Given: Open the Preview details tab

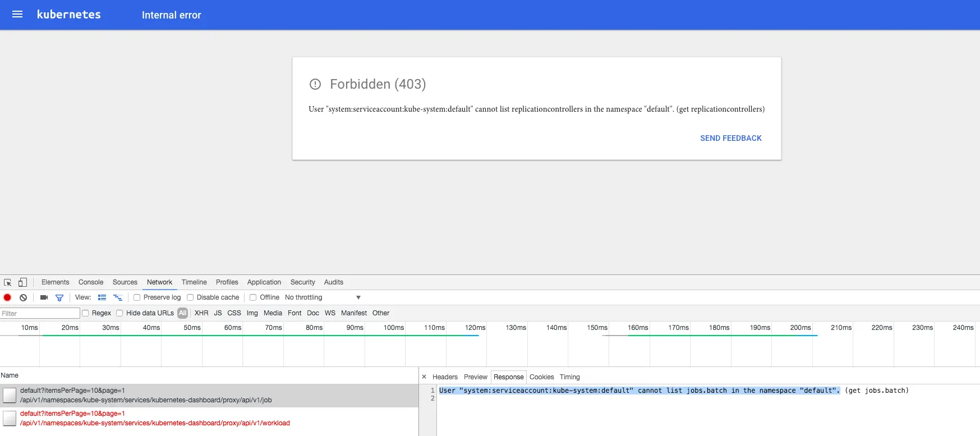Looking at the screenshot, I should [x=476, y=377].
